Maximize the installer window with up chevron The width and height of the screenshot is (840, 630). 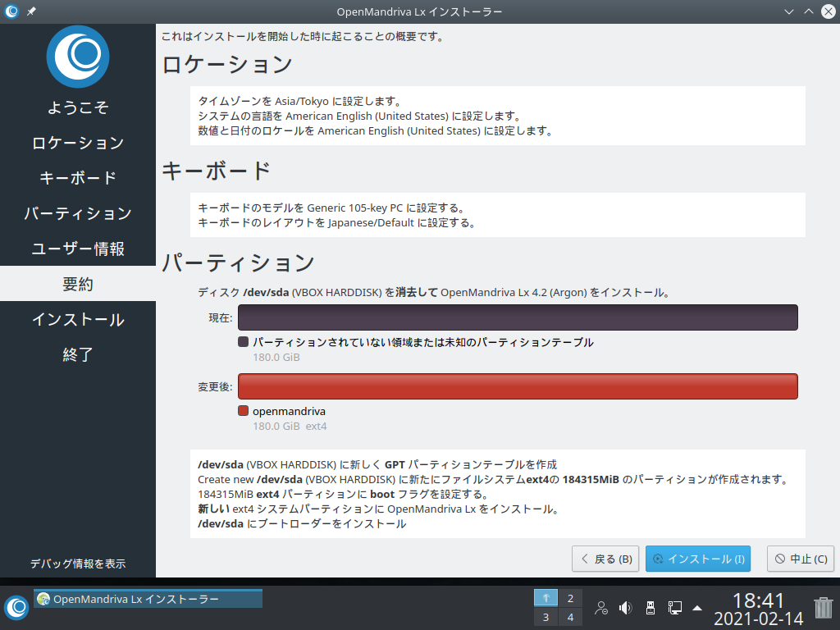808,11
